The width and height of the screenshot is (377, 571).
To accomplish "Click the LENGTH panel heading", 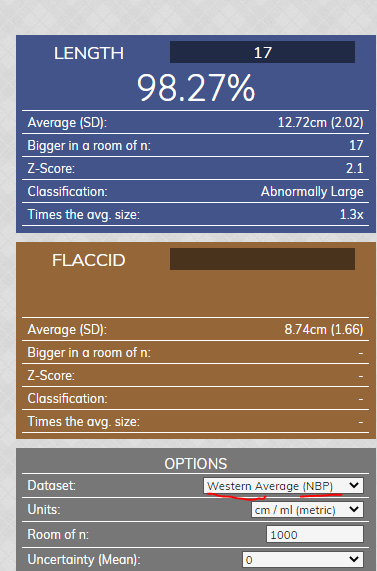I will pos(89,53).
